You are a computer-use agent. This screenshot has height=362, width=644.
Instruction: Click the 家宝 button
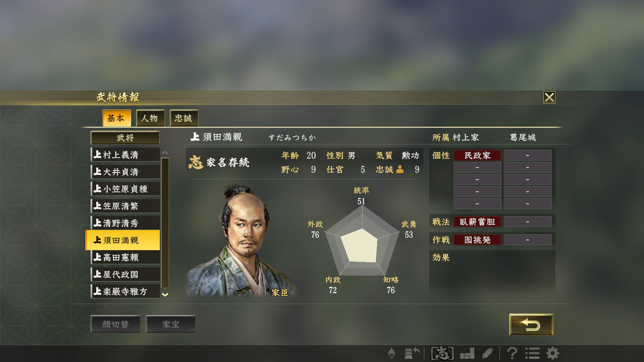[171, 324]
